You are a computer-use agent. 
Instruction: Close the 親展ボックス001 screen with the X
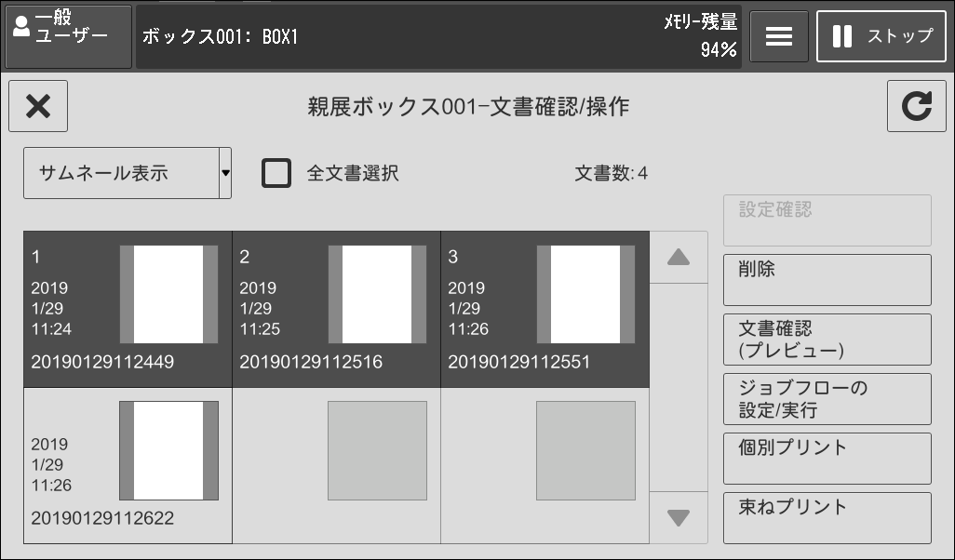tap(38, 105)
